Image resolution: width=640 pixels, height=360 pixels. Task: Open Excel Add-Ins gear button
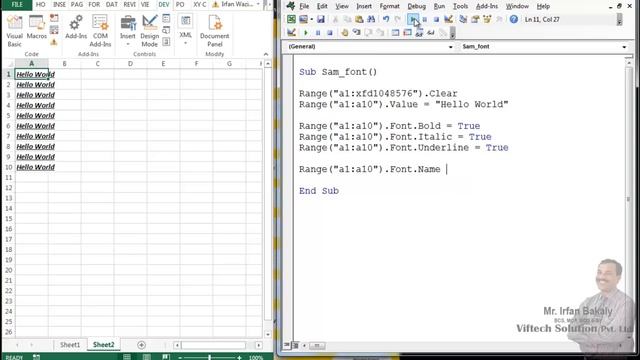click(76, 27)
